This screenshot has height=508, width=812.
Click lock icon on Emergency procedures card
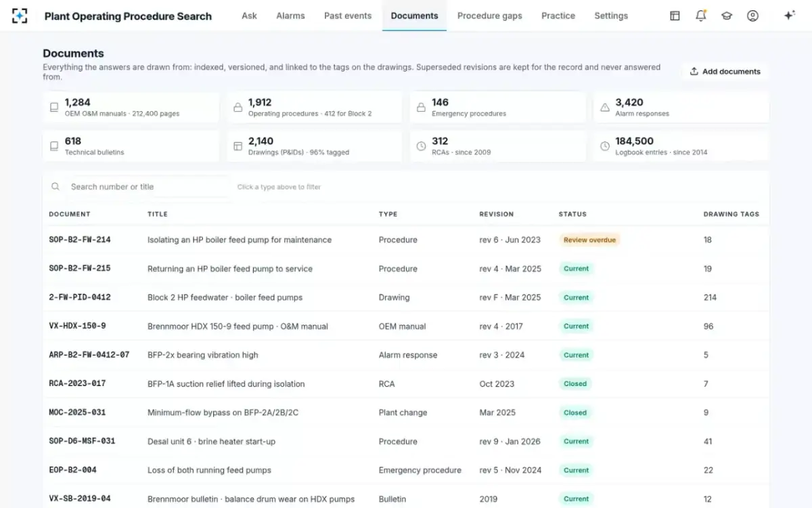click(421, 107)
